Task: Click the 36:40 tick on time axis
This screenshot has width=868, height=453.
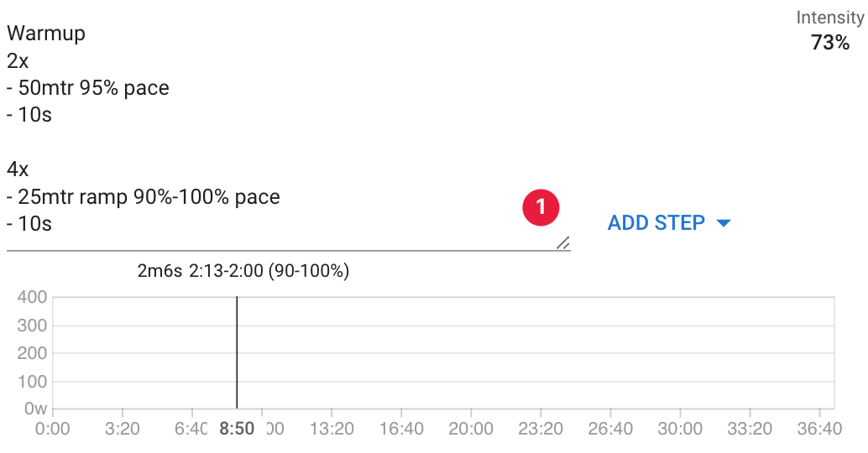Action: pos(819,429)
